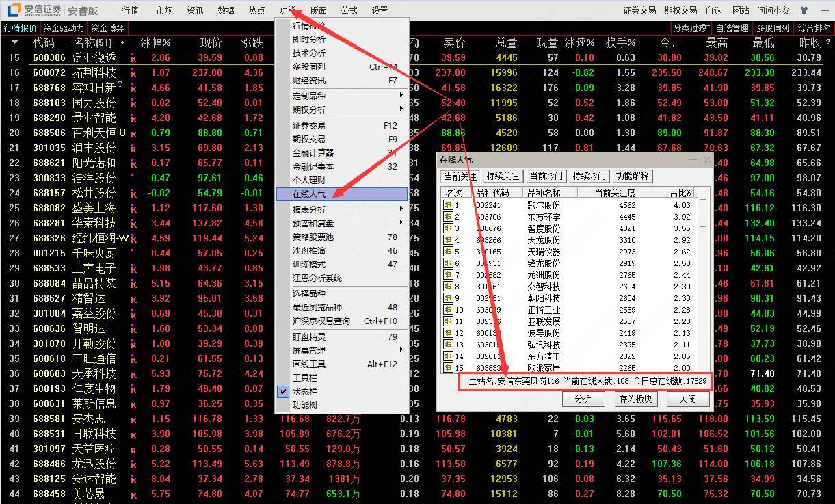Expand the 屏幕管理 submenu
835x504 pixels.
(342, 350)
